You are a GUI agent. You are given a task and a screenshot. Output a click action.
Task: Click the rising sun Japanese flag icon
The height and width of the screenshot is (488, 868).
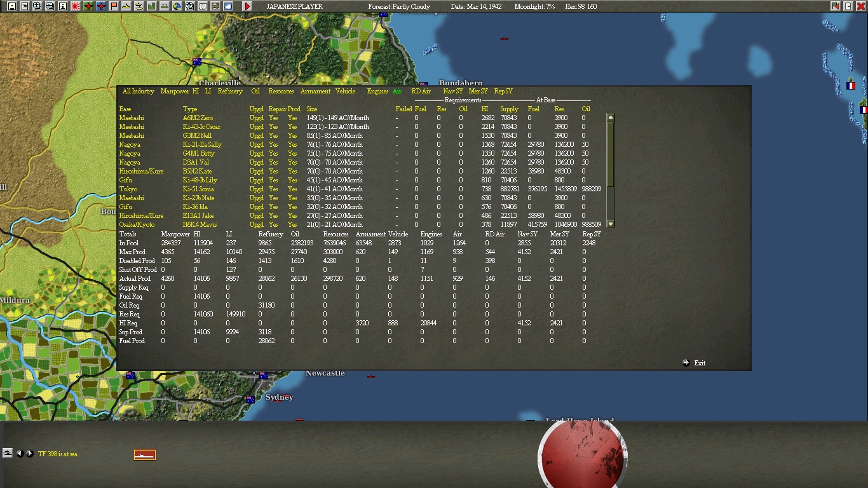(x=75, y=6)
